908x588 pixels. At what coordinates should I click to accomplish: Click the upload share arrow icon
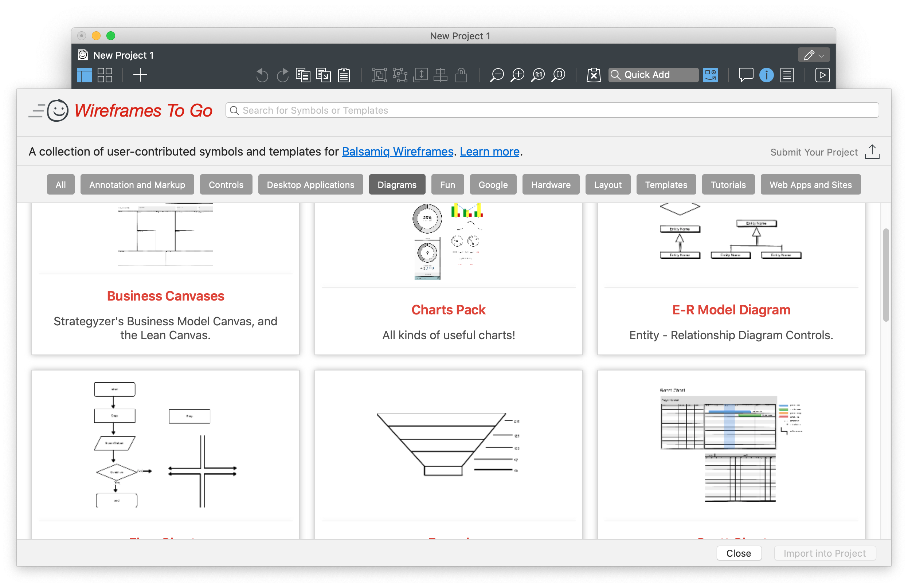872,152
